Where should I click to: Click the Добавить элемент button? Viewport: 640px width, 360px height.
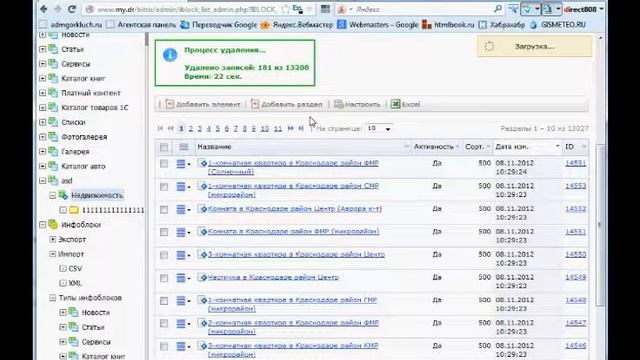pos(203,104)
